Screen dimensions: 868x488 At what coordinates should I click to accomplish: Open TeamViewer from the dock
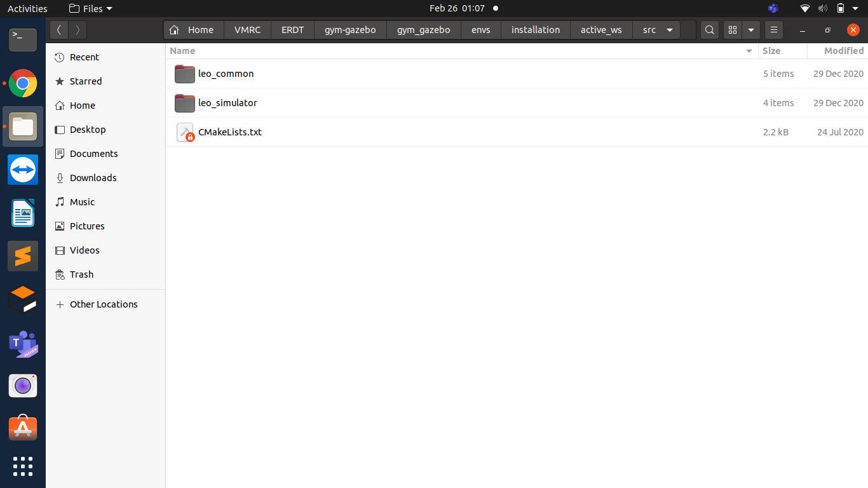pos(23,170)
